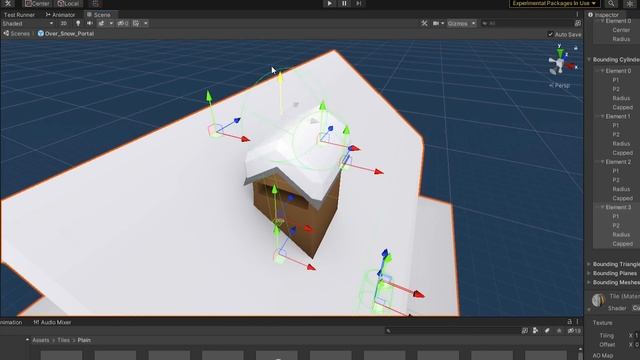Select P1 property of Element 2
Viewport: 640px width, 360px height.
tap(616, 171)
